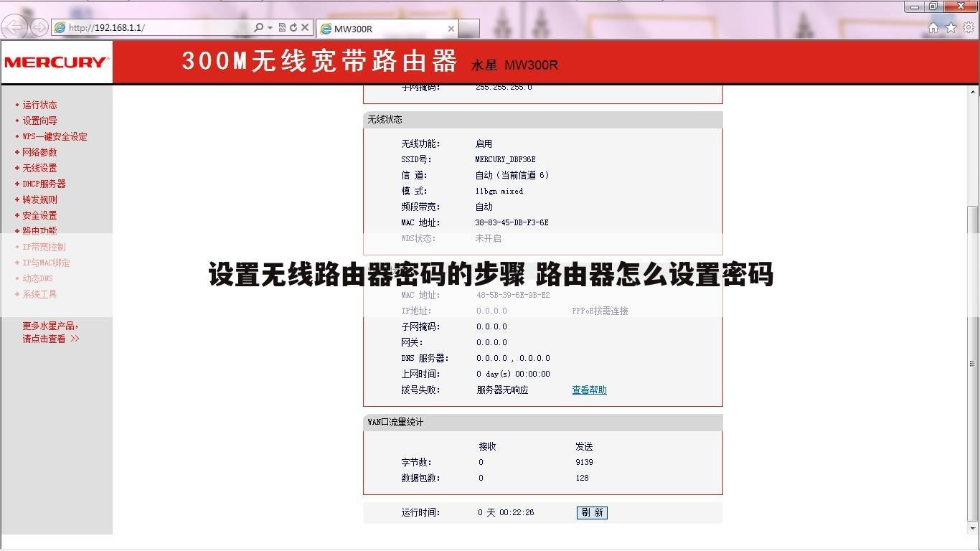
Task: Open WPS一键安全设定 in the sidebar
Action: coord(55,136)
